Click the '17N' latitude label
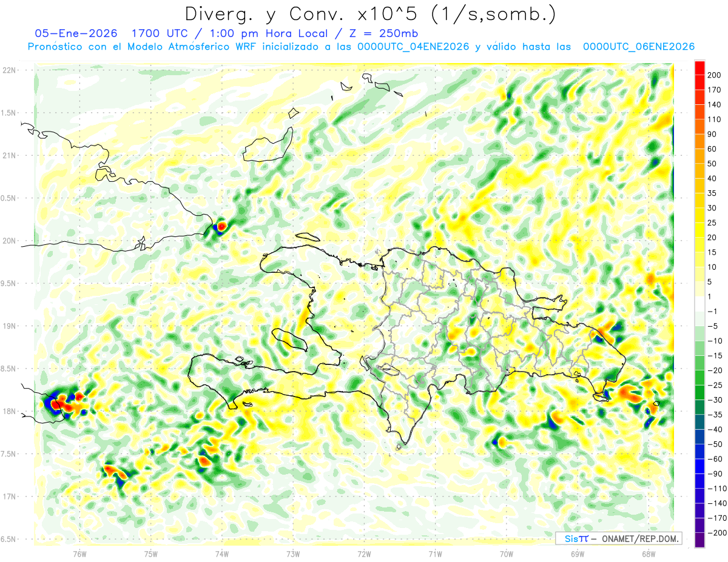 pos(9,497)
